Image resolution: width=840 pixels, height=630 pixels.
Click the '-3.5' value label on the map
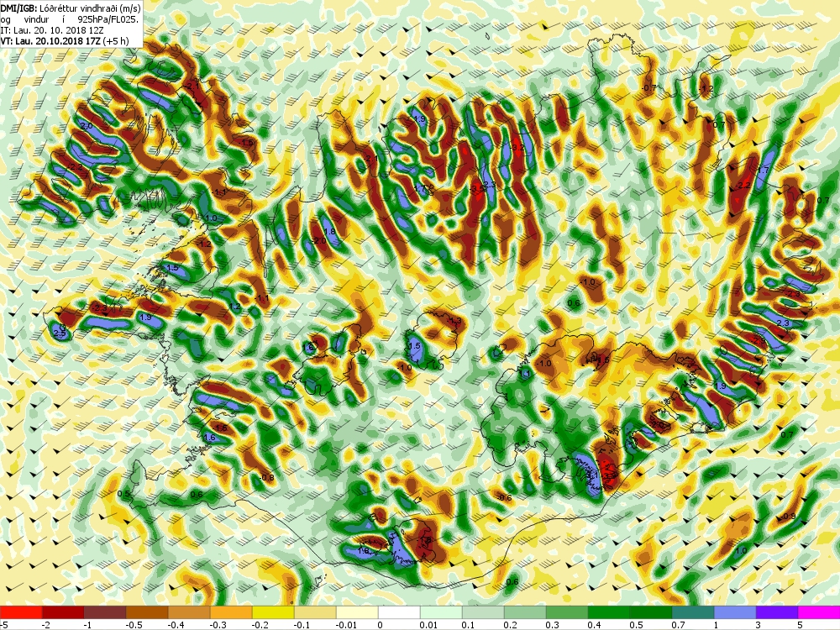(477, 189)
